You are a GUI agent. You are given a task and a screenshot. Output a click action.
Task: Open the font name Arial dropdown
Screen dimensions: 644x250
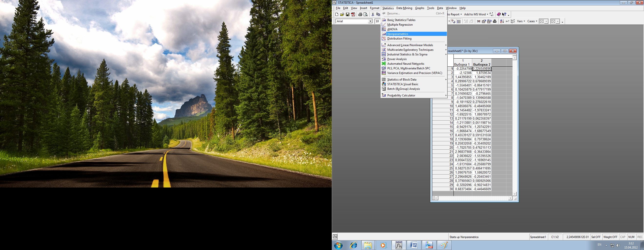point(371,21)
